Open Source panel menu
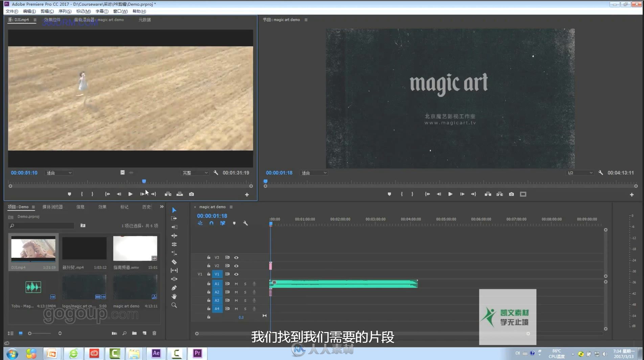The width and height of the screenshot is (644, 360). point(35,20)
